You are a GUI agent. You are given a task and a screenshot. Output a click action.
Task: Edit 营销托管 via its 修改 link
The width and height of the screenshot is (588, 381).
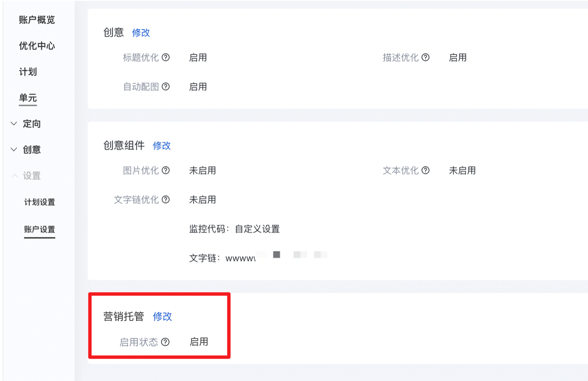[162, 317]
